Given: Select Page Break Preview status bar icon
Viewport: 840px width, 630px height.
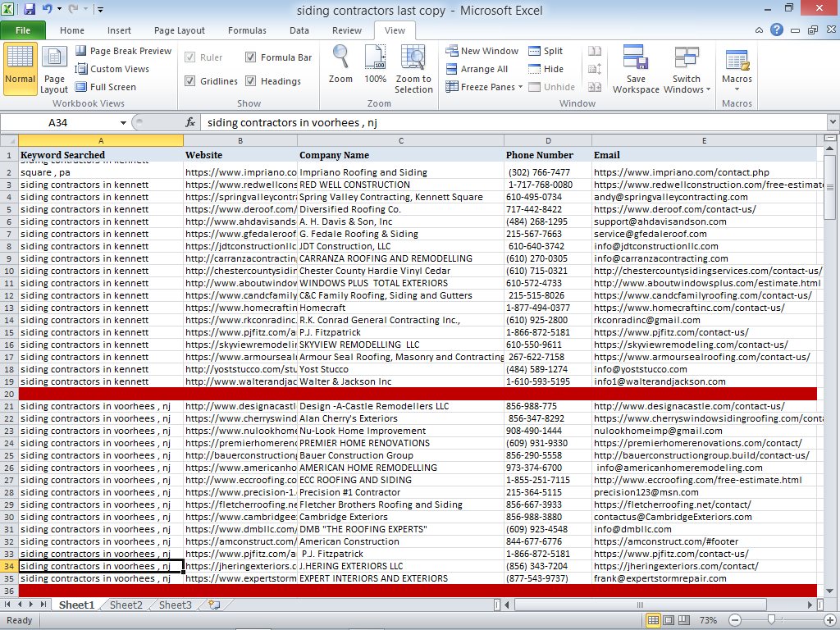Looking at the screenshot, I should [x=684, y=620].
